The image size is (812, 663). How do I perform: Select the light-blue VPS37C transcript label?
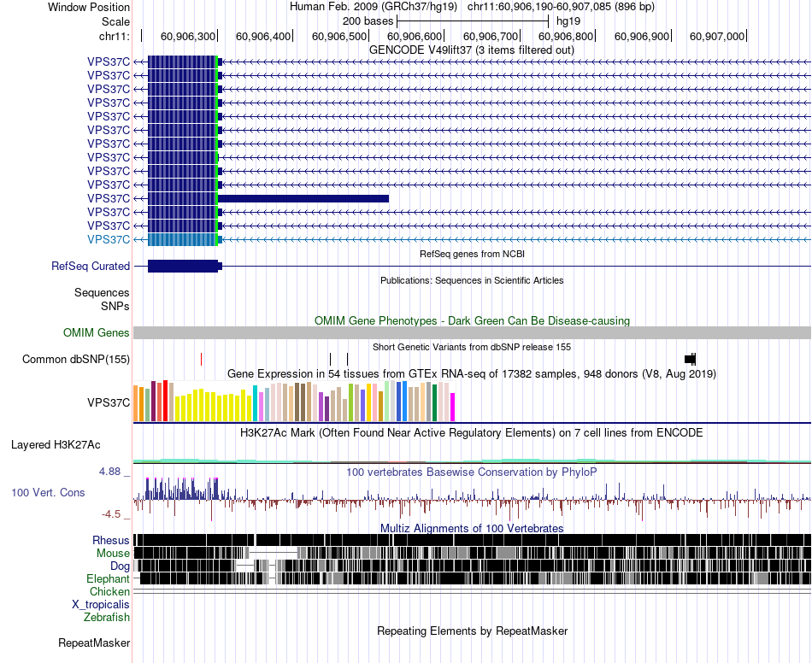click(x=109, y=239)
